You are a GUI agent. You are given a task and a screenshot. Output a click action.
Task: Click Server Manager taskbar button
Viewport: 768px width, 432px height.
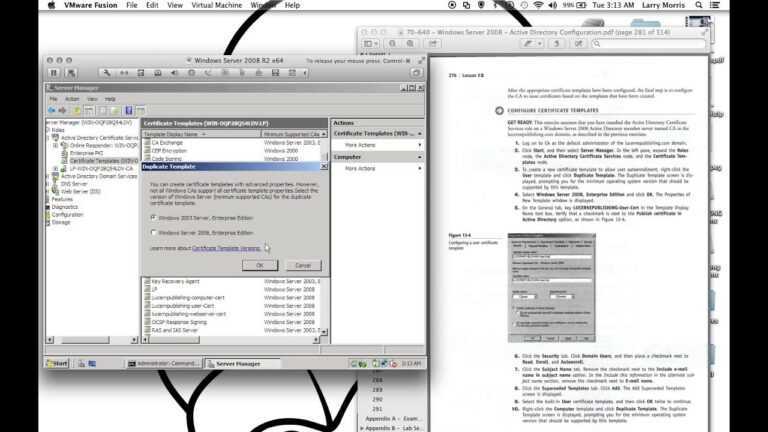(x=242, y=363)
